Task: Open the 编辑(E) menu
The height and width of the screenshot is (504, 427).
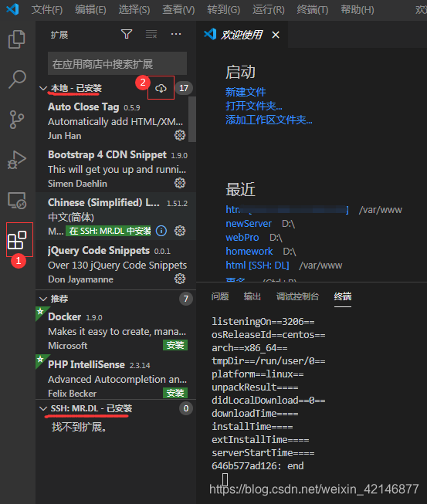Action: (x=90, y=9)
